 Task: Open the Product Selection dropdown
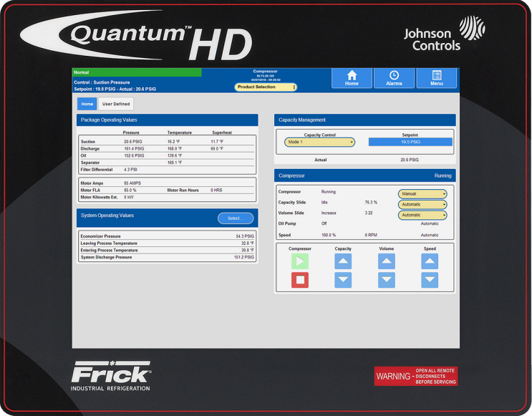266,87
